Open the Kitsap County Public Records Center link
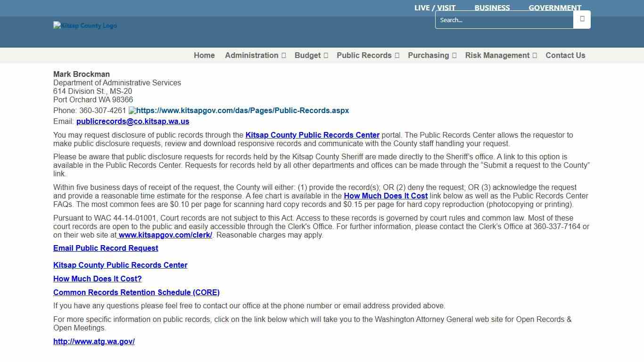This screenshot has height=362, width=644. pyautogui.click(x=120, y=265)
